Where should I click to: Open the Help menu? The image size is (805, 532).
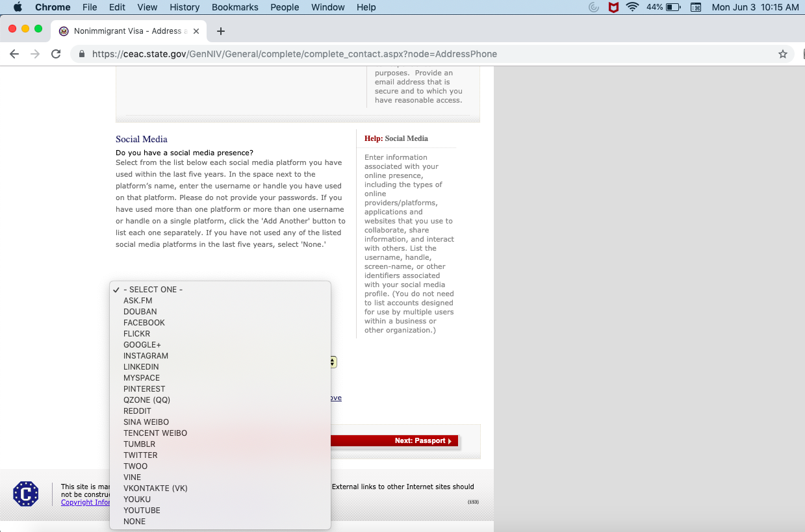click(x=366, y=7)
